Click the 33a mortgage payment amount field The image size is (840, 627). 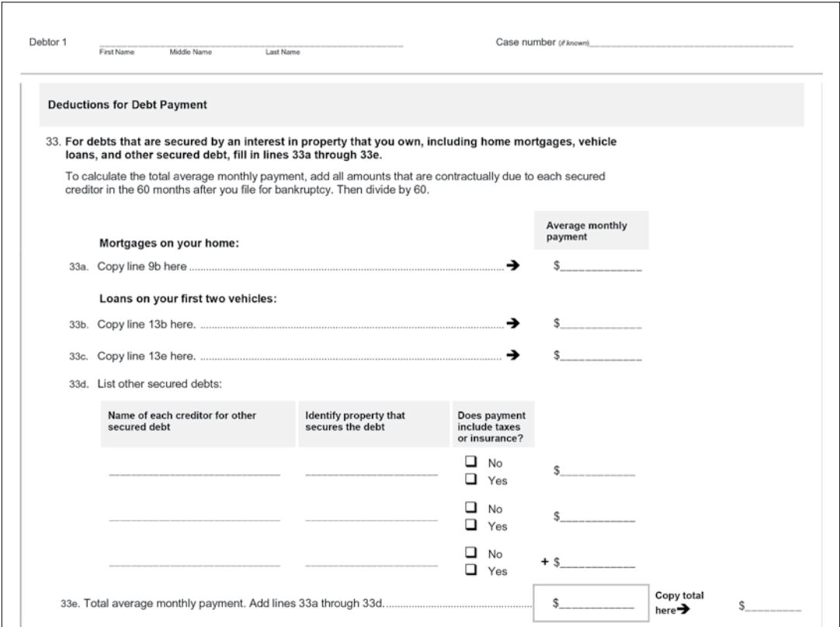point(601,265)
